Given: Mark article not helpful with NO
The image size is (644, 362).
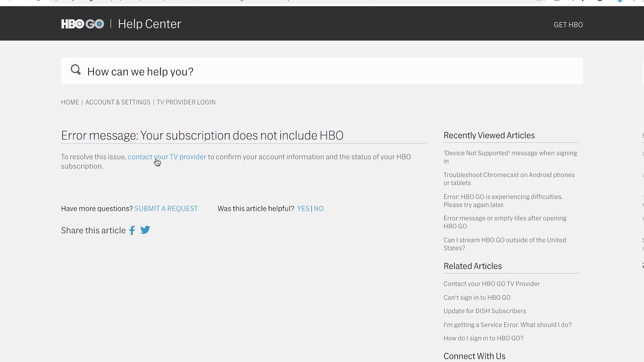Looking at the screenshot, I should (x=318, y=209).
